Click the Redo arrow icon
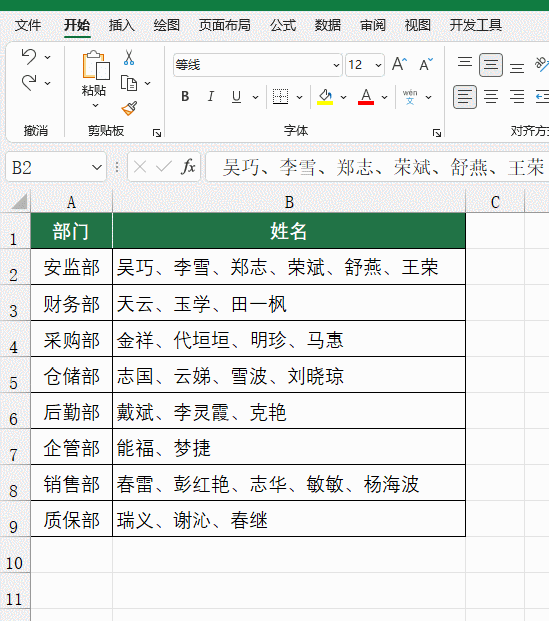Image resolution: width=549 pixels, height=621 pixels. click(x=29, y=83)
